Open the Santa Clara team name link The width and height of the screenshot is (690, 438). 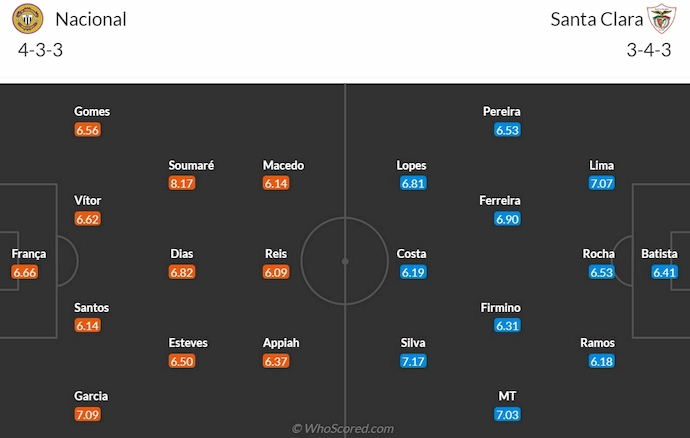[x=594, y=19]
